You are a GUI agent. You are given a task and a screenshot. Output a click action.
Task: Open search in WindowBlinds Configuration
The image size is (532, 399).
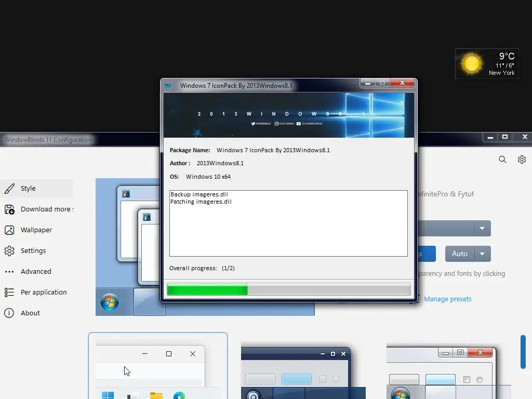point(502,159)
